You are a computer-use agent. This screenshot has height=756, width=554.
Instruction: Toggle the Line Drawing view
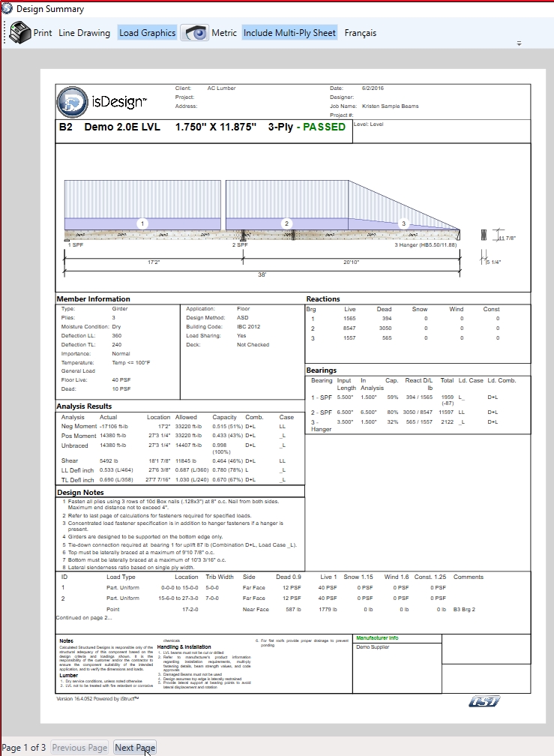[84, 33]
